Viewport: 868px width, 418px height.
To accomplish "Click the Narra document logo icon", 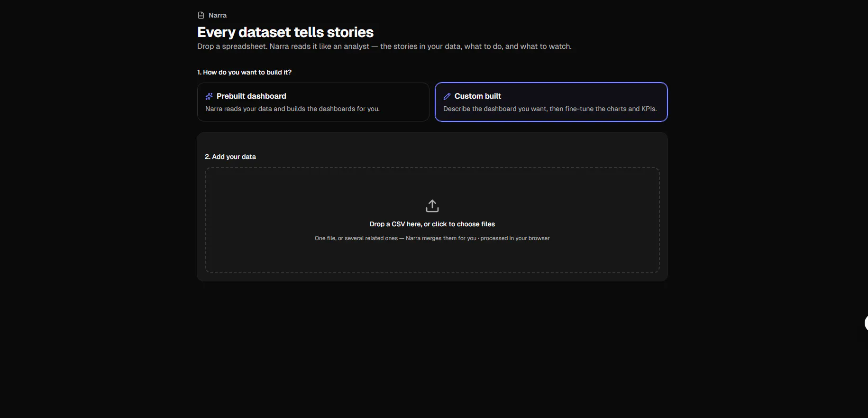I will [x=201, y=15].
